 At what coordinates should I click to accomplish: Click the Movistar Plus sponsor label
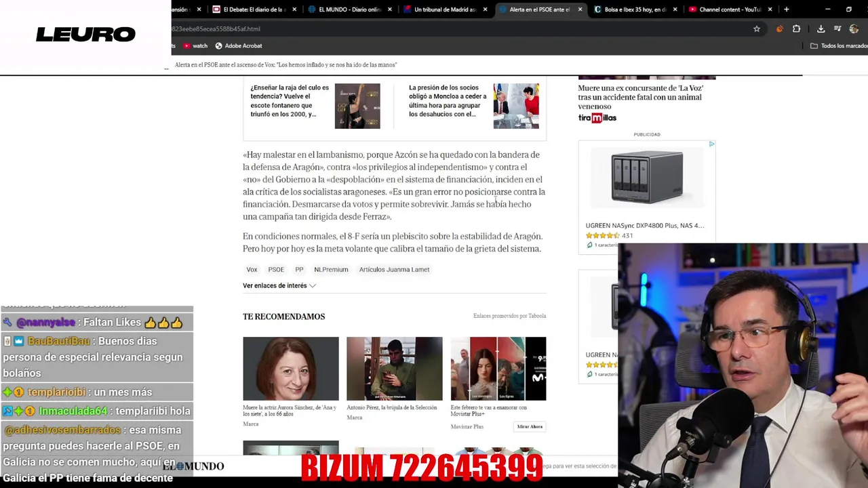467,427
